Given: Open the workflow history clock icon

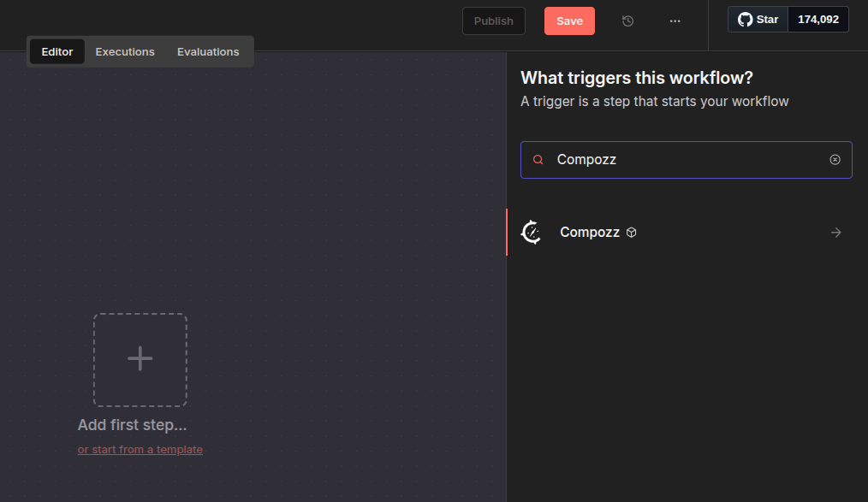Looking at the screenshot, I should 627,21.
